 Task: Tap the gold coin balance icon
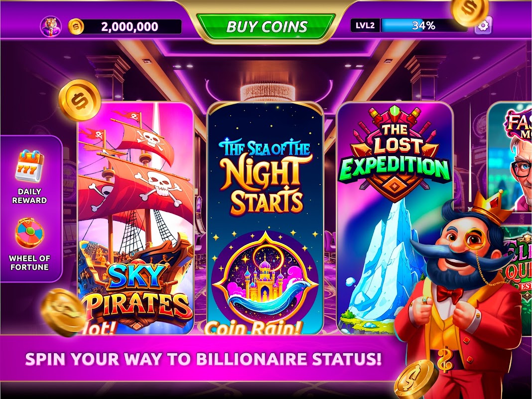[x=76, y=26]
